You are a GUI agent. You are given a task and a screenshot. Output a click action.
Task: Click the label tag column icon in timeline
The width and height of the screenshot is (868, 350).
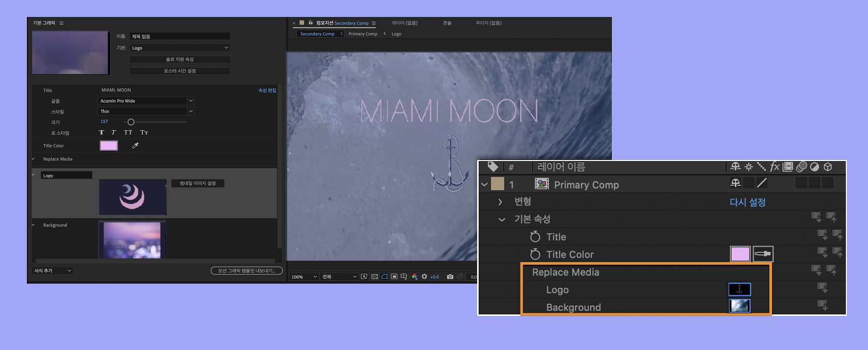493,167
